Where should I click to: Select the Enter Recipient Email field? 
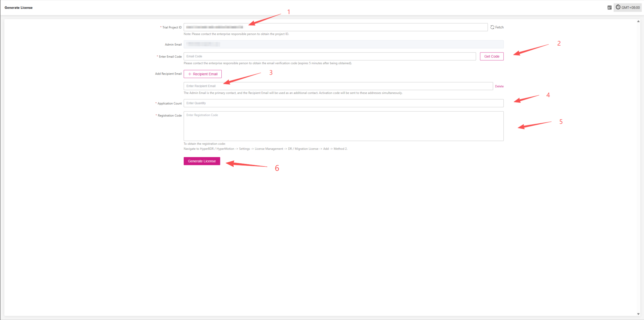pyautogui.click(x=338, y=86)
